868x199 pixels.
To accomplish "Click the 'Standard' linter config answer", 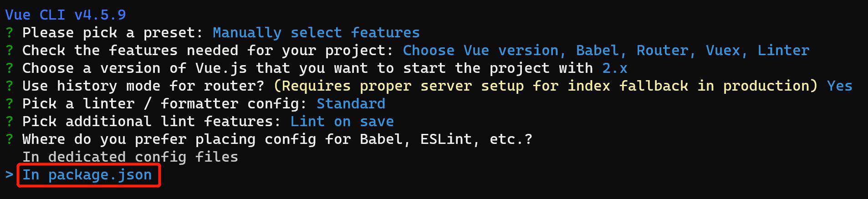I will tap(351, 104).
